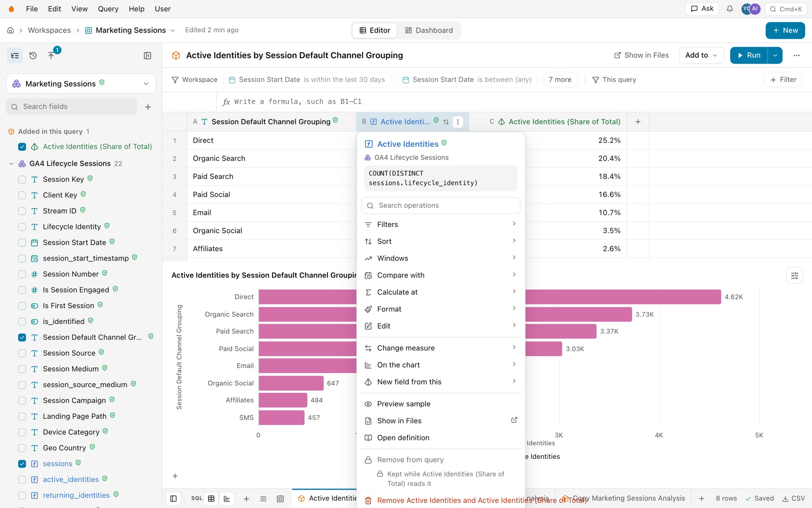
Task: Open the query history clock icon
Action: click(33, 56)
